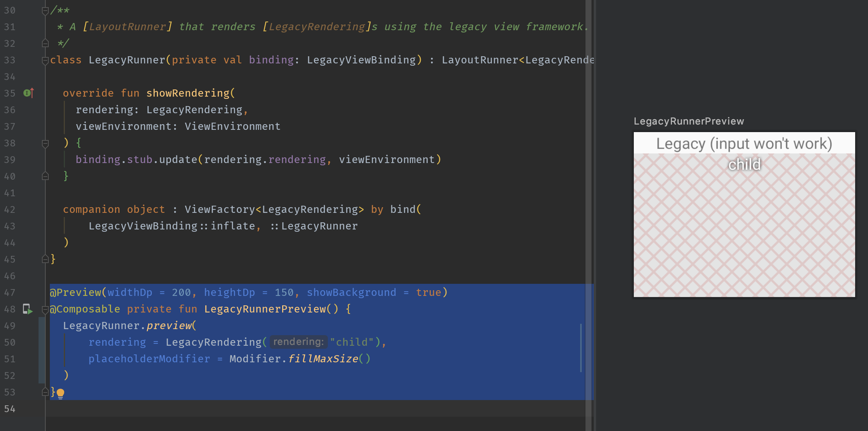Image resolution: width=868 pixels, height=431 pixels.
Task: Click the LegacyRendering link in the doc comment
Action: coord(317,27)
